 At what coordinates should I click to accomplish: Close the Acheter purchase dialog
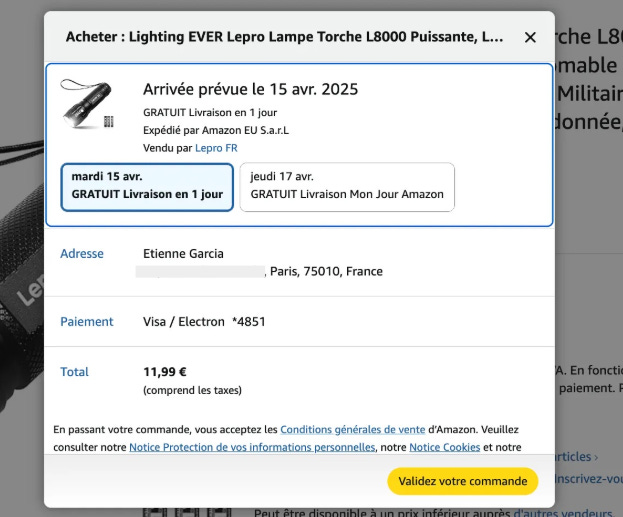tap(530, 37)
